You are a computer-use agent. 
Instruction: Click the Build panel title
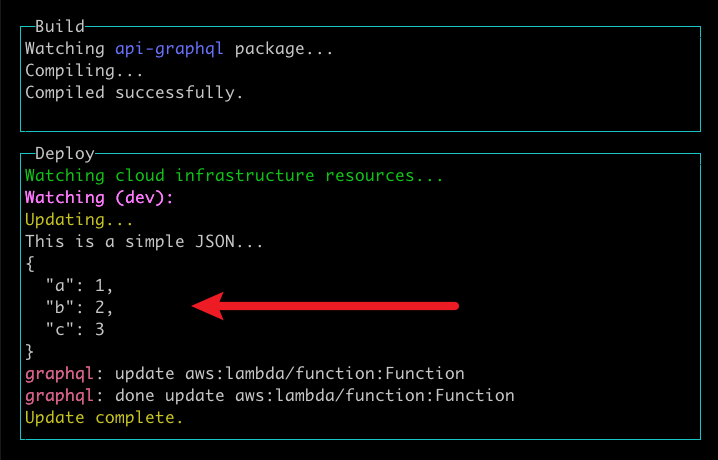(x=60, y=27)
